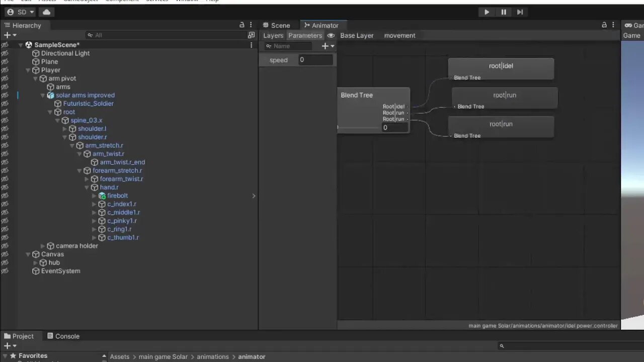Toggle visibility of EventSystem
This screenshot has height=362, width=644.
tap(5, 271)
